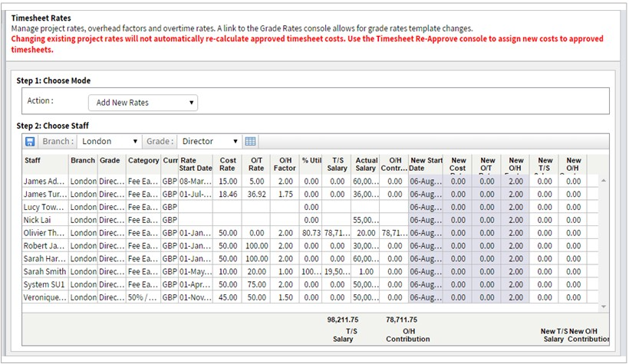Viewport: 629px width, 364px height.
Task: Click System SU1 O/T rate 75.00
Action: pos(257,284)
